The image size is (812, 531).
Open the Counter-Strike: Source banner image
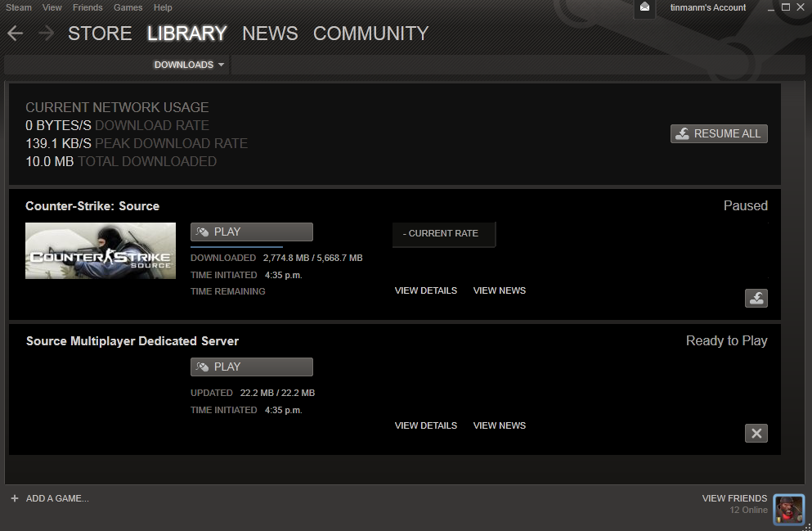[x=101, y=250]
